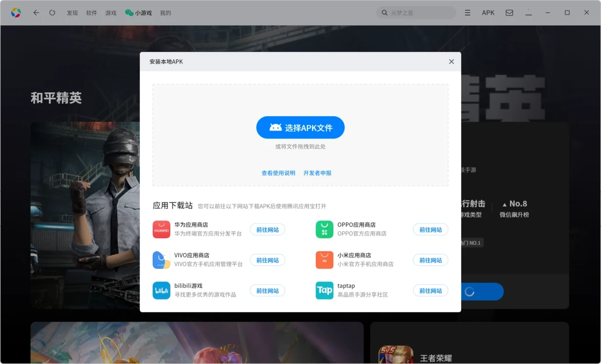Click the 选择APK文件 button
Screen dimensions: 601x364
300,127
